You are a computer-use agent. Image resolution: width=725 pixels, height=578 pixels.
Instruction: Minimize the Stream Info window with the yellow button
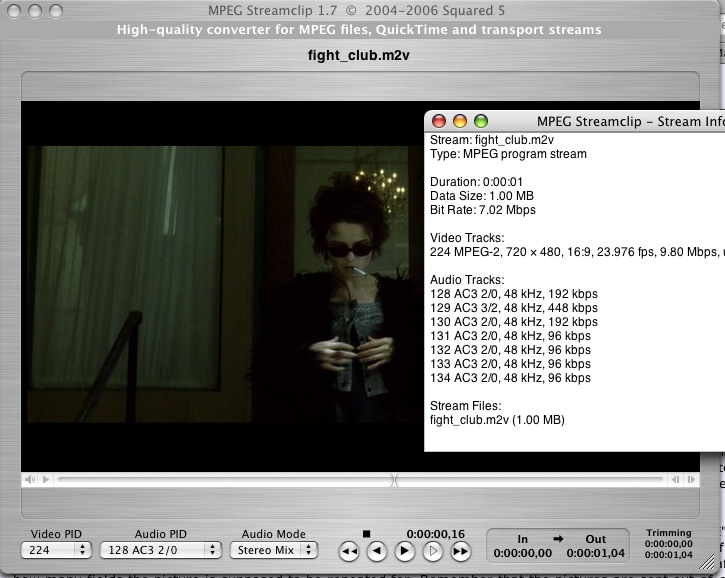pyautogui.click(x=460, y=121)
